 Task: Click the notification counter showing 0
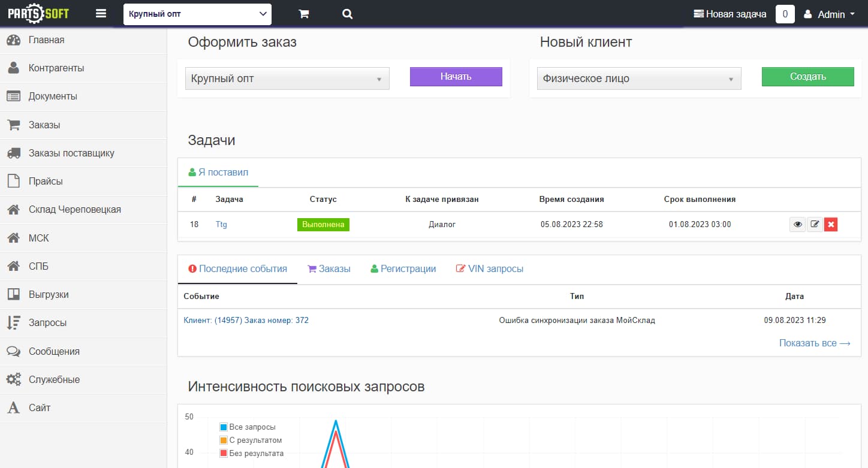[x=785, y=14]
